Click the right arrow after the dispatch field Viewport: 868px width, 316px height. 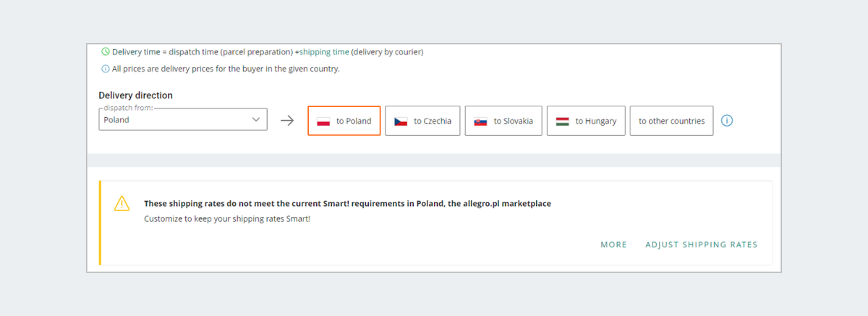pyautogui.click(x=287, y=121)
